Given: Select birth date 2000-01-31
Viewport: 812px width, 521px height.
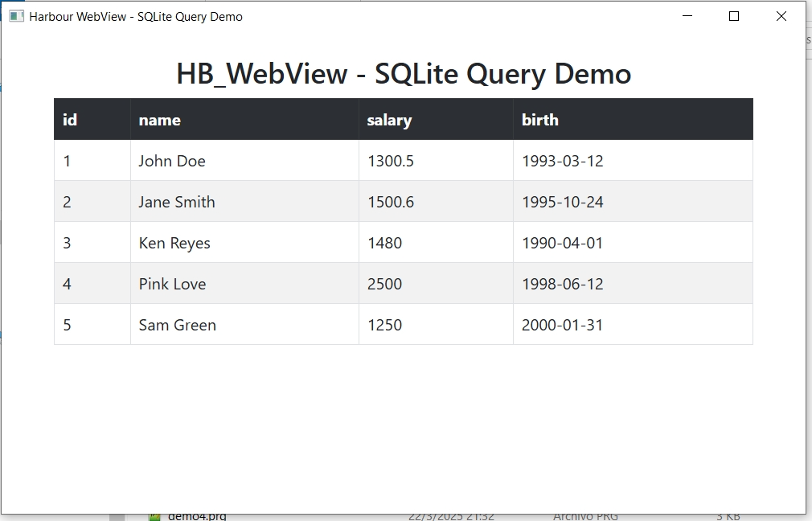Looking at the screenshot, I should tap(562, 325).
